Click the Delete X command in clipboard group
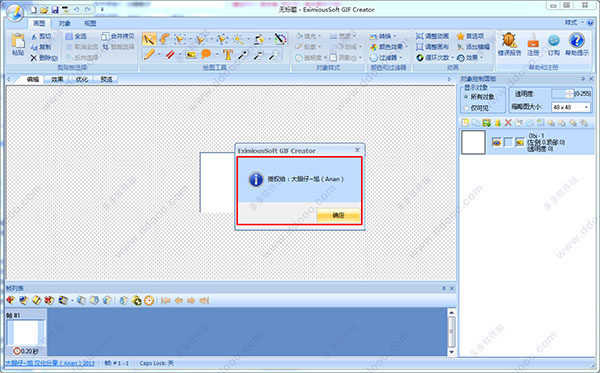This screenshot has height=373, width=600. coord(44,58)
